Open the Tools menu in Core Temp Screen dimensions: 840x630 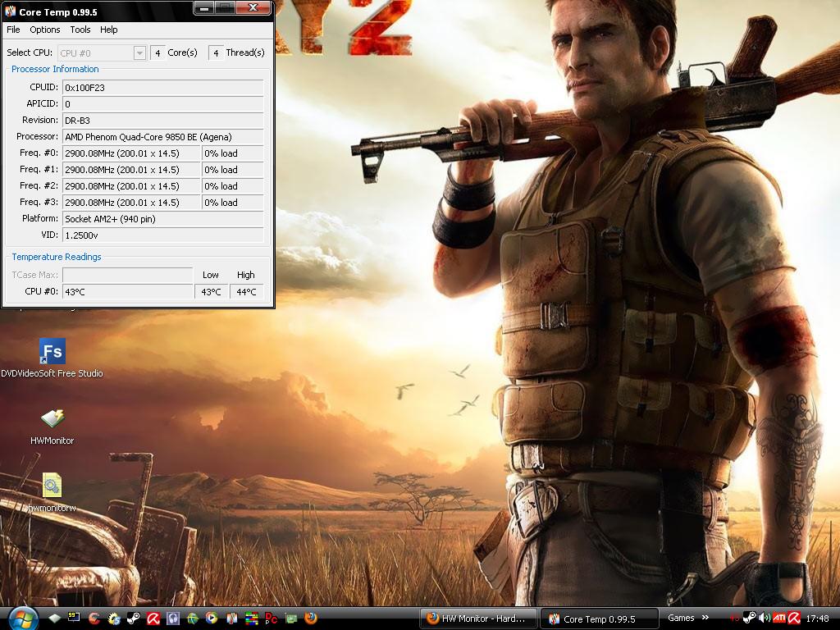point(80,30)
